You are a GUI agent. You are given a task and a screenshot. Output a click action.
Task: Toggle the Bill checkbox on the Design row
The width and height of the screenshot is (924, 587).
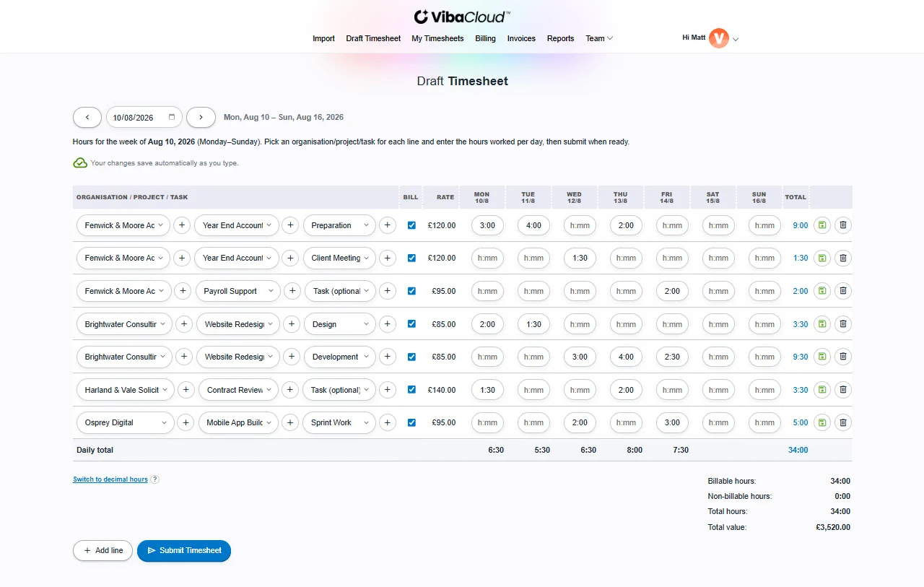(x=411, y=323)
